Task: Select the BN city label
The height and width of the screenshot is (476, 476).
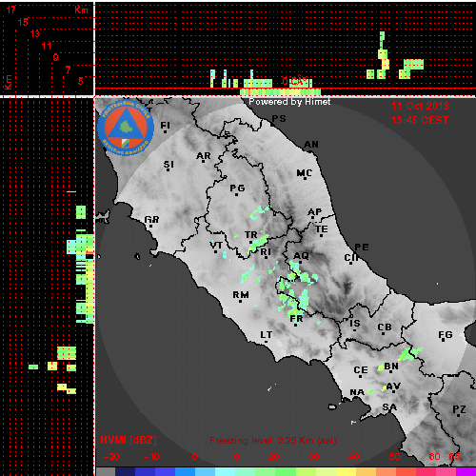Action: [x=391, y=367]
